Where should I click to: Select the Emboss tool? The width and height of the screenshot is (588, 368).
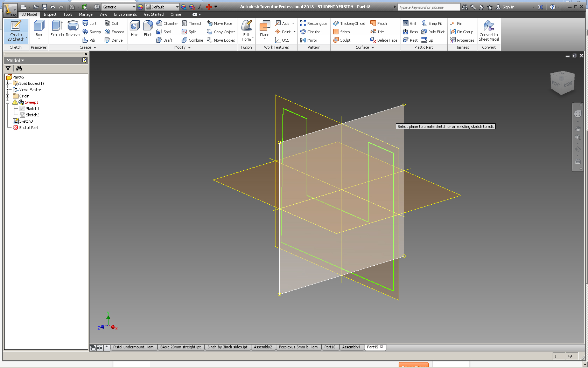114,32
